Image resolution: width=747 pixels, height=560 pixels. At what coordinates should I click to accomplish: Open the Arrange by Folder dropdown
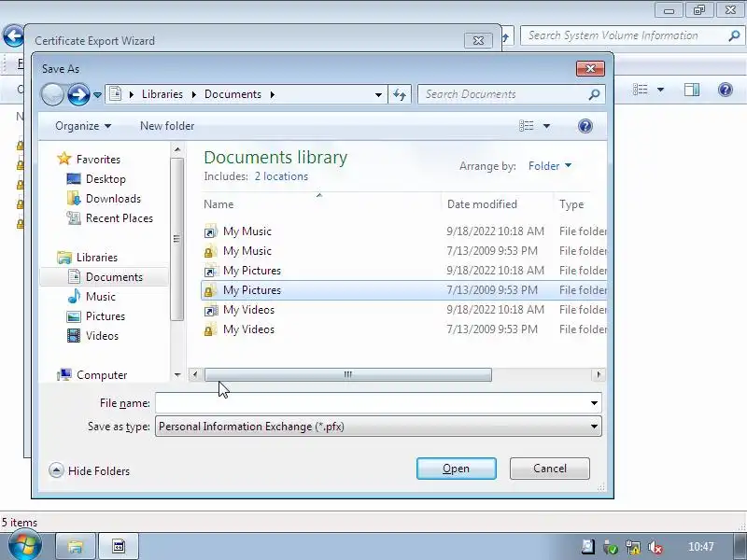point(550,166)
